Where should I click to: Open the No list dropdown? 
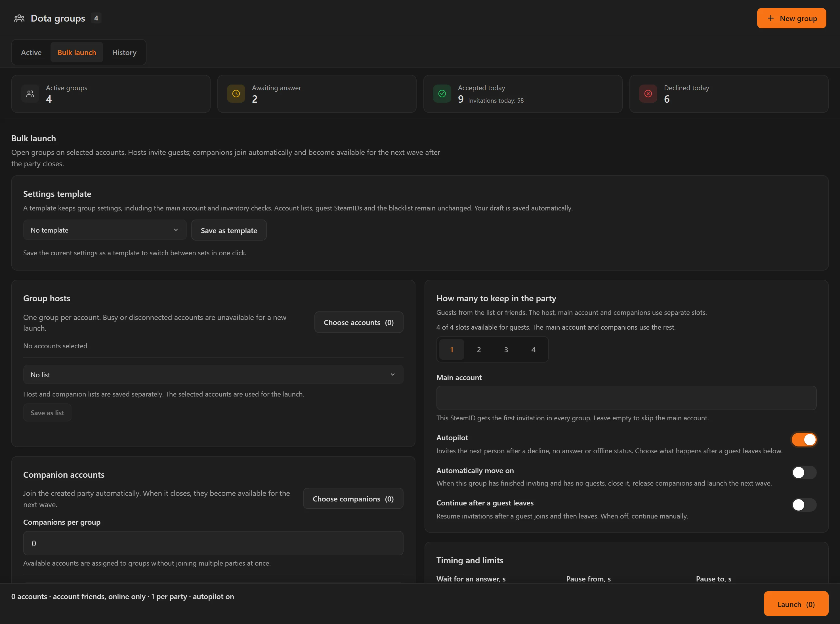(213, 375)
